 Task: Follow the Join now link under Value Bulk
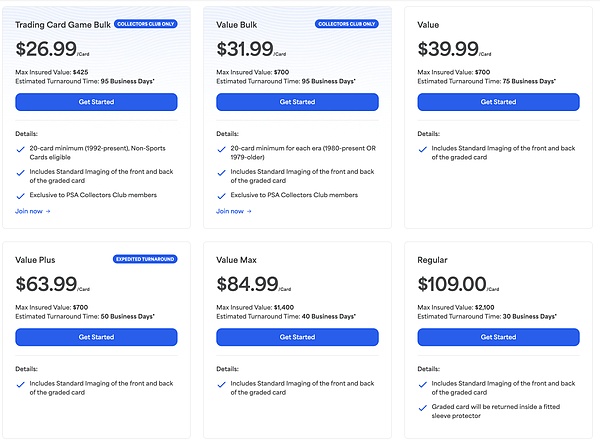coord(233,211)
